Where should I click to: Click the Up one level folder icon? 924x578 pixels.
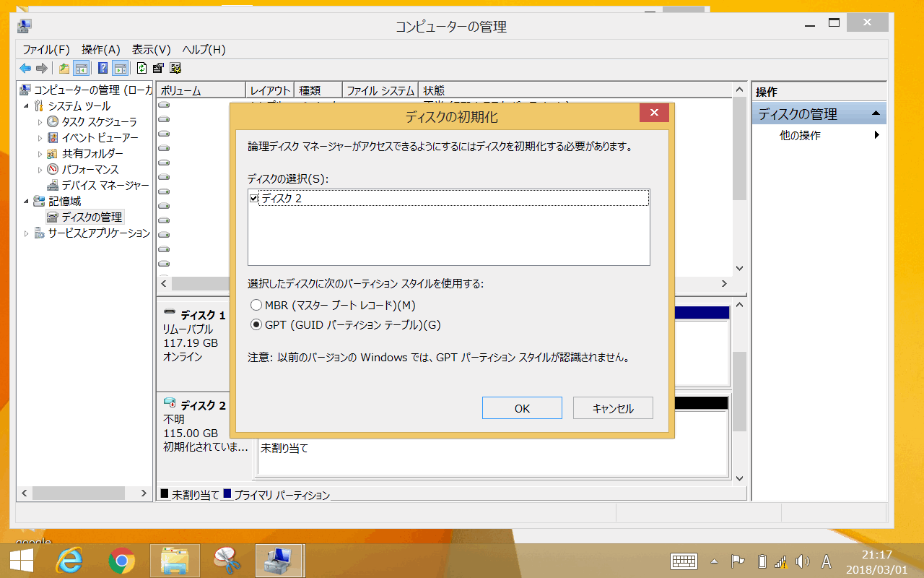(64, 69)
